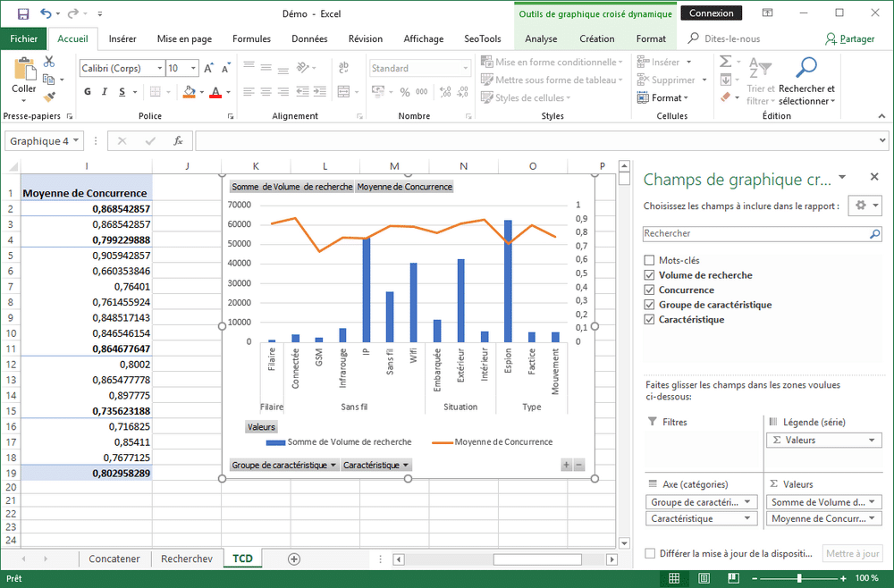This screenshot has height=588, width=894.
Task: Collapse the ribbon with the chevron
Action: (881, 116)
